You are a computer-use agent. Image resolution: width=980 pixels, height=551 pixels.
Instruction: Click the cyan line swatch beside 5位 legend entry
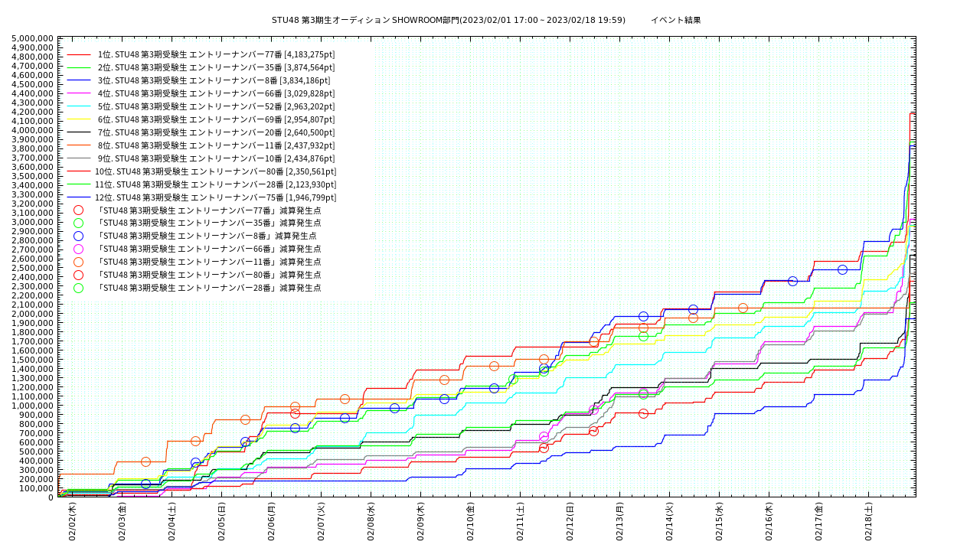pos(78,106)
